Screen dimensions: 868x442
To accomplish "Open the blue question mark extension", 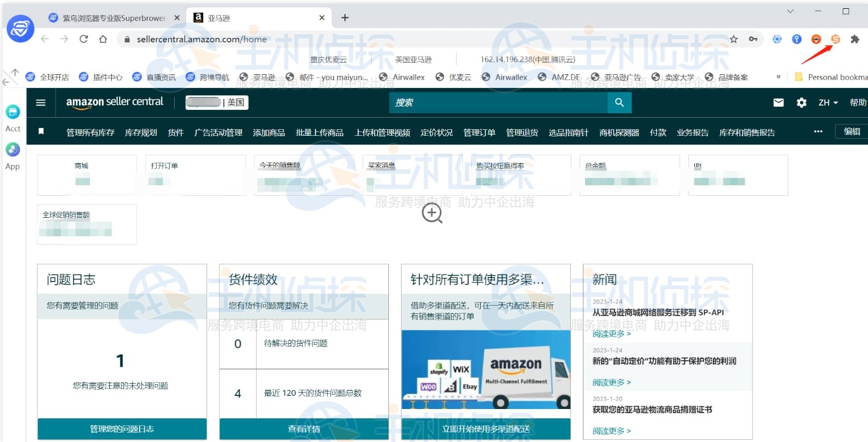I will (x=797, y=39).
